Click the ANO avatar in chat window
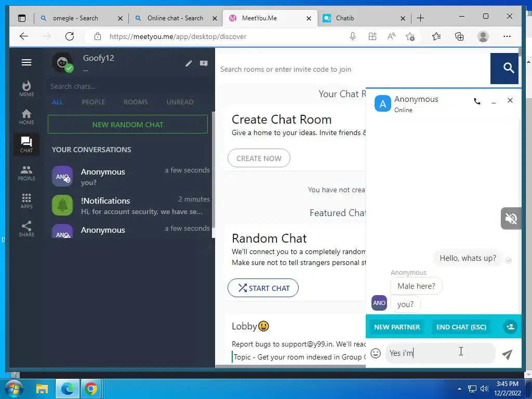 [x=379, y=303]
